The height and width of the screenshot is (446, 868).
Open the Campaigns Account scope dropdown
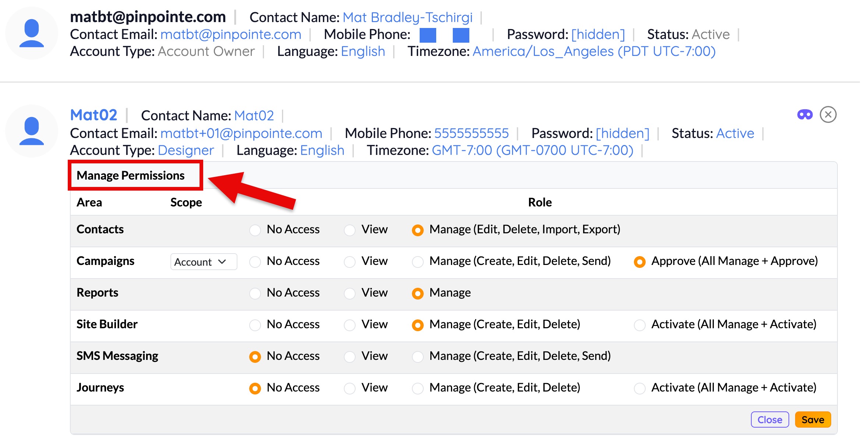coord(203,262)
